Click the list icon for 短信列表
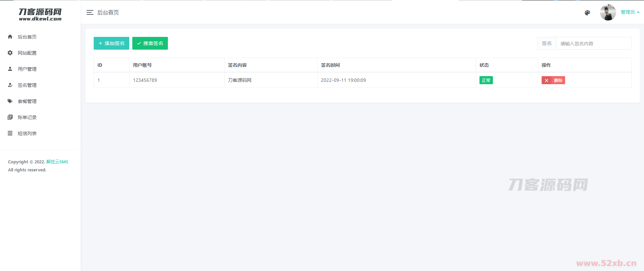Image resolution: width=644 pixels, height=271 pixels. tap(10, 133)
